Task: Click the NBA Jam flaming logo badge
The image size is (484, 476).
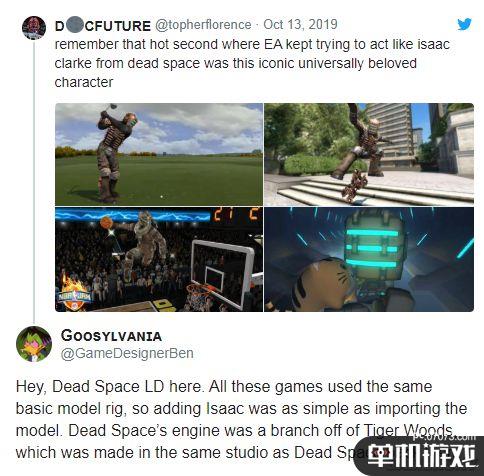Action: pyautogui.click(x=74, y=293)
